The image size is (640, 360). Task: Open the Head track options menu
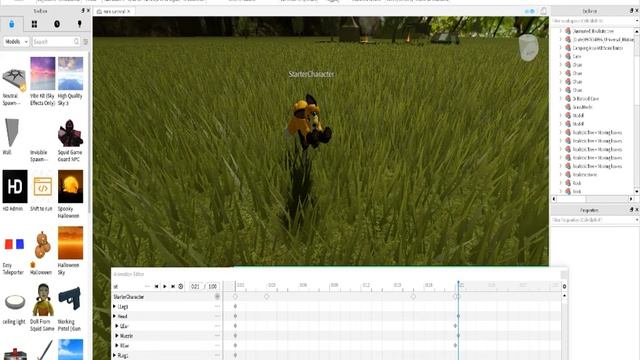click(217, 316)
